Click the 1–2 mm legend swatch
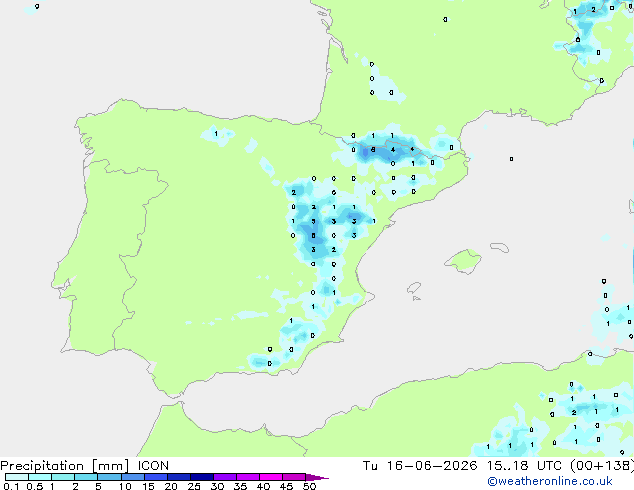The height and width of the screenshot is (490, 634). click(63, 477)
